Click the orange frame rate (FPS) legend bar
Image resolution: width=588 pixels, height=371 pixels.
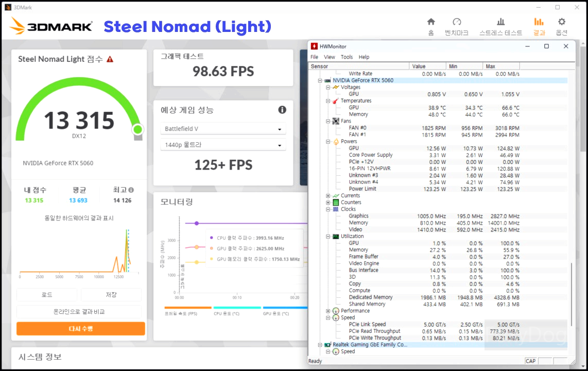click(x=188, y=308)
